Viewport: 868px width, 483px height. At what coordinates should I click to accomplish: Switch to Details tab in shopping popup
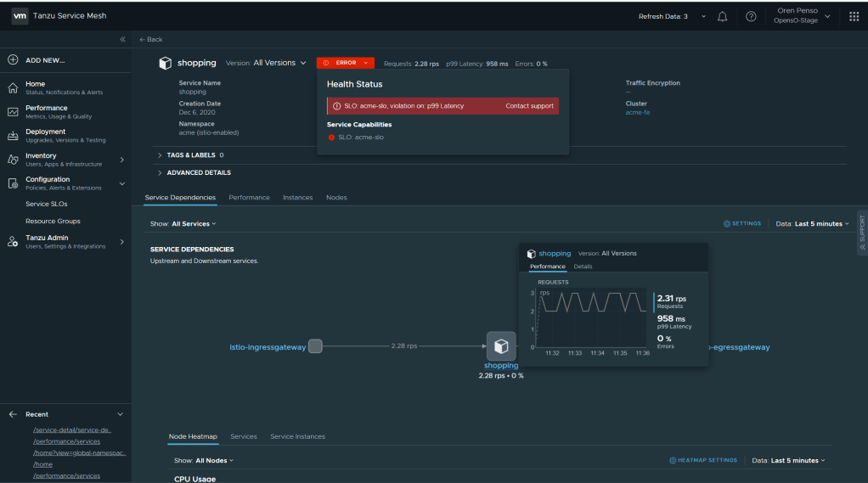pyautogui.click(x=583, y=267)
